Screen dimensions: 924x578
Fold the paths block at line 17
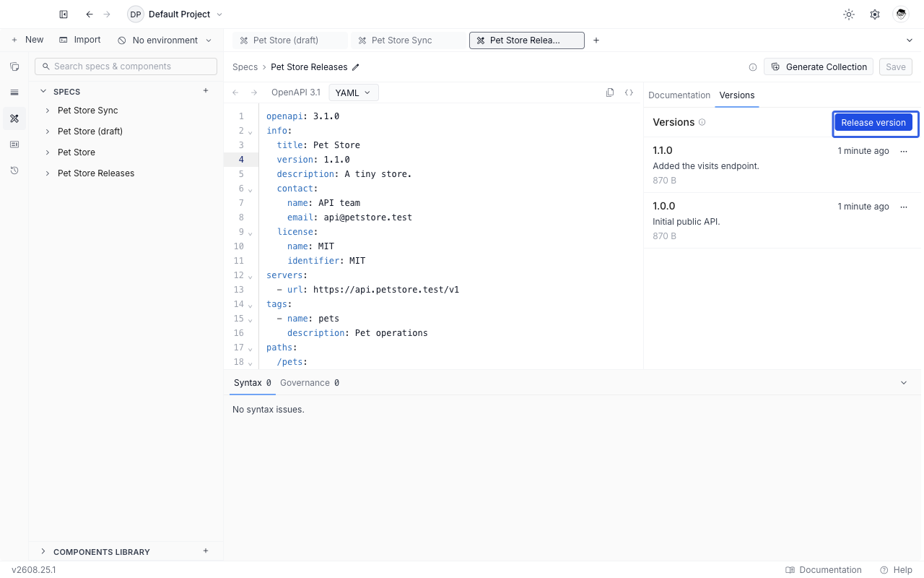250,349
